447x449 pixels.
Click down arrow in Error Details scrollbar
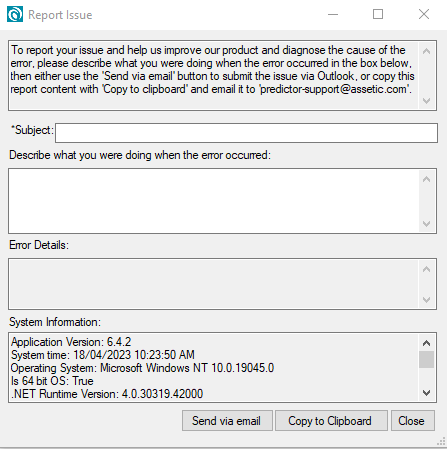coord(426,300)
